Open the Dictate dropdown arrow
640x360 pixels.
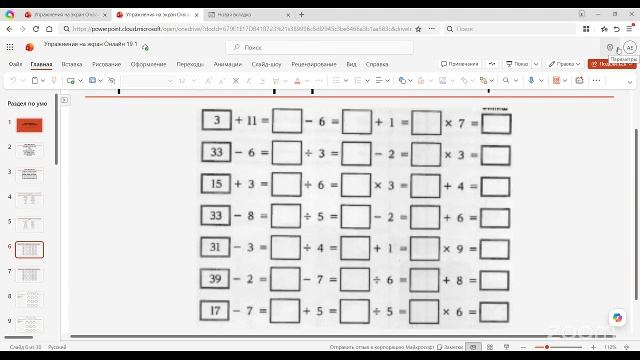(x=541, y=80)
